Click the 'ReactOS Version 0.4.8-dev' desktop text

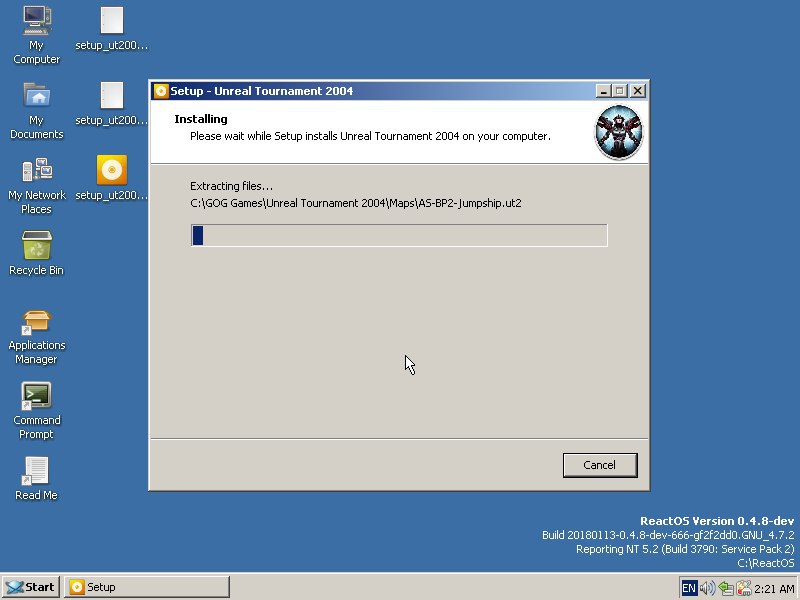(x=717, y=521)
